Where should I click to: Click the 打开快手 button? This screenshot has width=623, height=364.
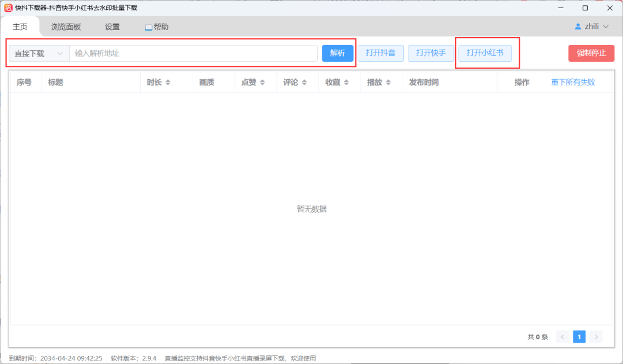[431, 53]
